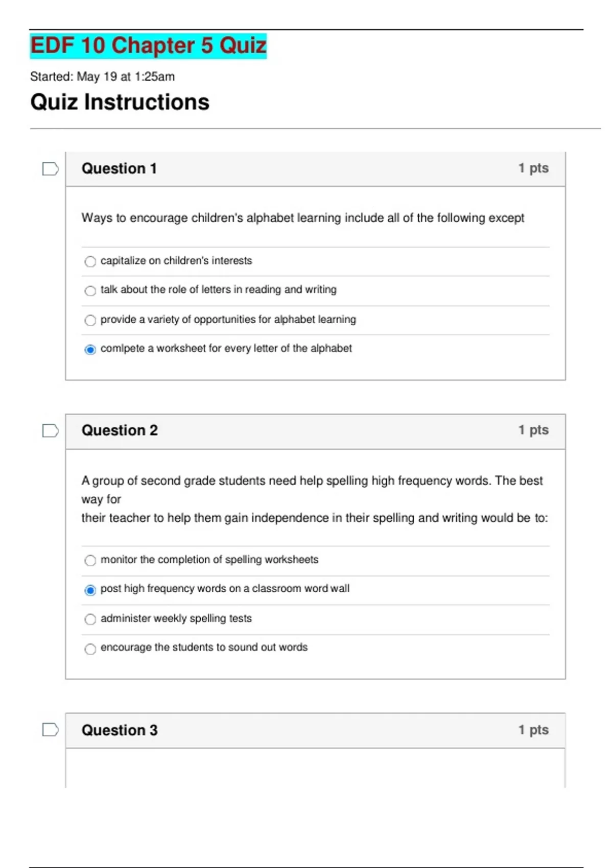Flag Question 1 with the bookmark icon
This screenshot has width=613, height=868.
[x=50, y=169]
